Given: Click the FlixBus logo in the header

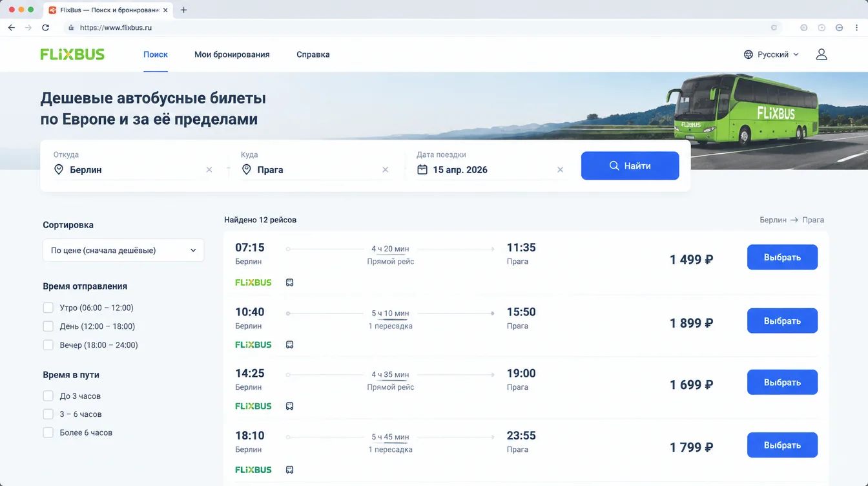Looking at the screenshot, I should point(72,54).
